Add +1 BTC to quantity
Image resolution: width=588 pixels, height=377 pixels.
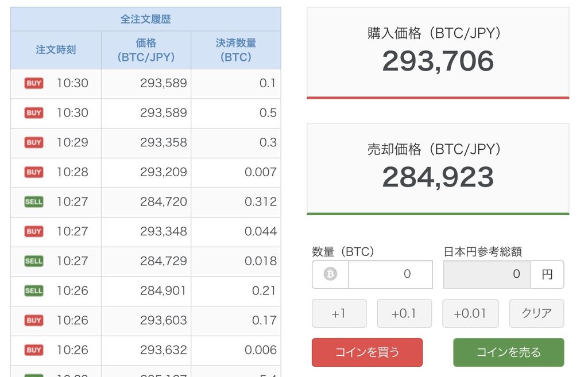click(x=339, y=313)
